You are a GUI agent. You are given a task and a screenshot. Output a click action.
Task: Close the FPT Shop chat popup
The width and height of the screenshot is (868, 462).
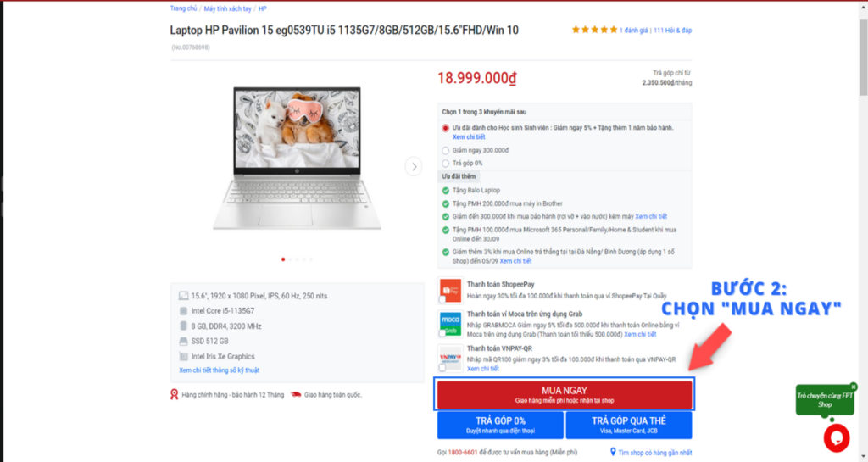tap(853, 387)
